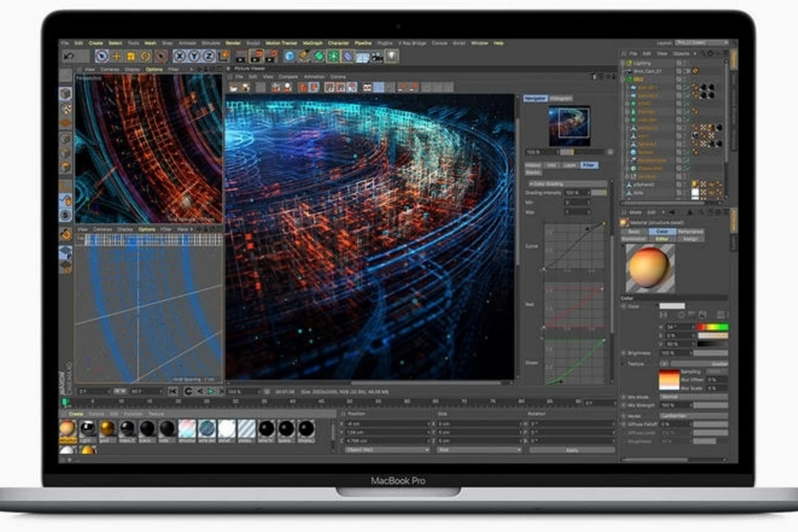
Task: Click the material preview sphere in Attributes
Action: pos(649,267)
